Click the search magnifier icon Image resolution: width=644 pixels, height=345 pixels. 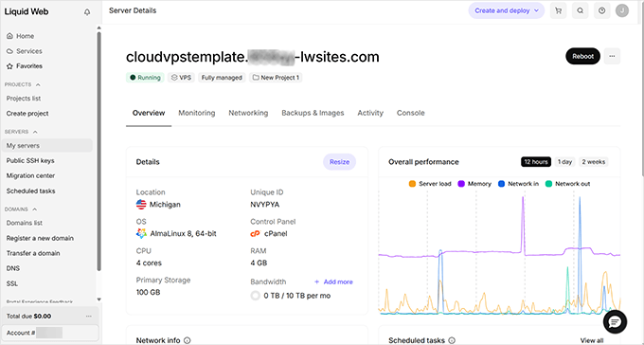click(580, 10)
